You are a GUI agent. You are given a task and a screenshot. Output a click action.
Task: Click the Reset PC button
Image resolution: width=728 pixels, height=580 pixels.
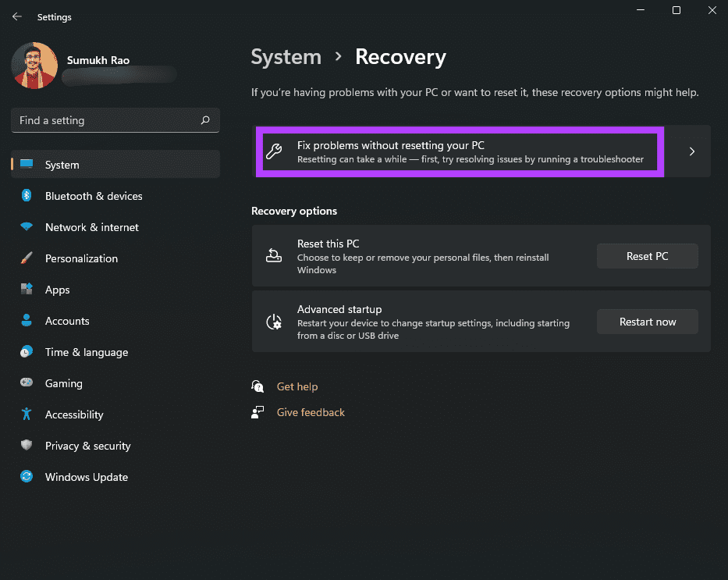coord(647,256)
